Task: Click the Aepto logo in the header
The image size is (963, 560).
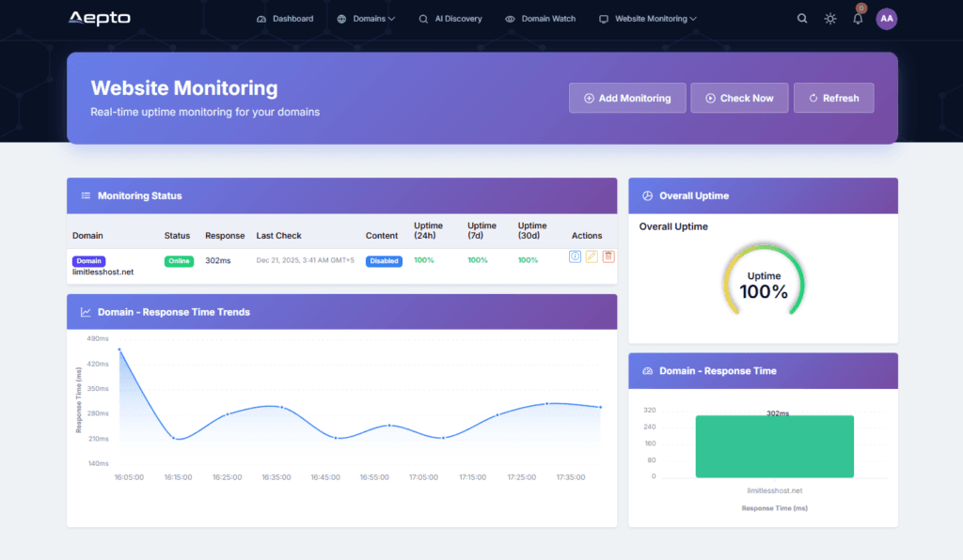Action: [x=100, y=18]
